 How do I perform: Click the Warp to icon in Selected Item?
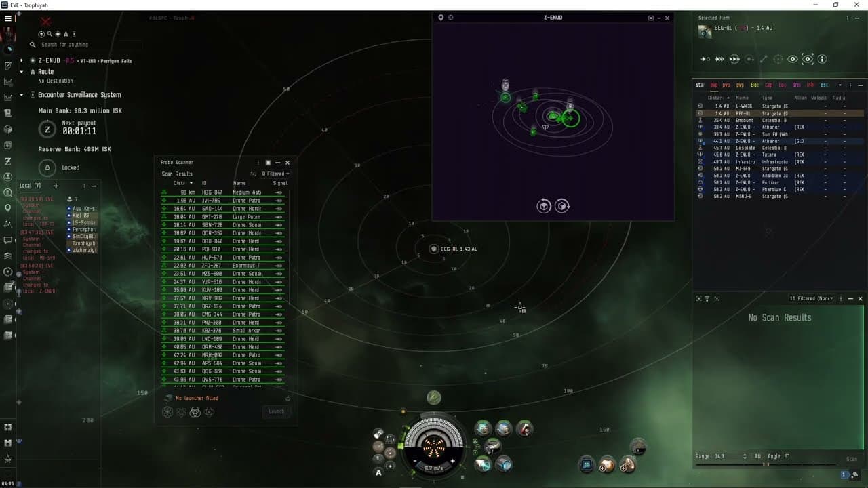(719, 59)
